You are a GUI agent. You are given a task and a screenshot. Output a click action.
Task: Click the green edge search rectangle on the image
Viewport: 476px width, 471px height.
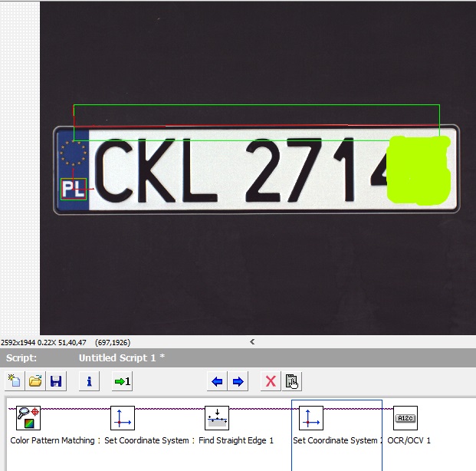(257, 123)
